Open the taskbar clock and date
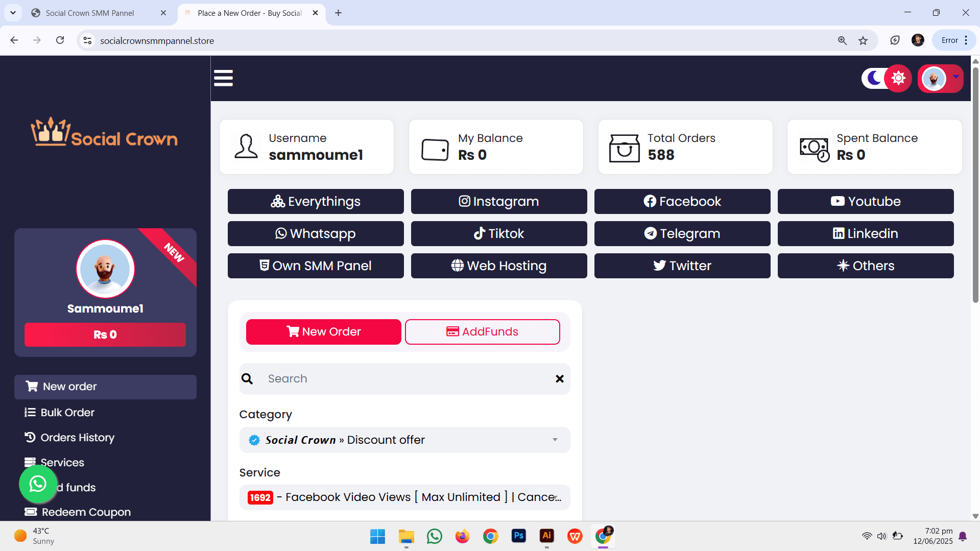 click(x=933, y=536)
